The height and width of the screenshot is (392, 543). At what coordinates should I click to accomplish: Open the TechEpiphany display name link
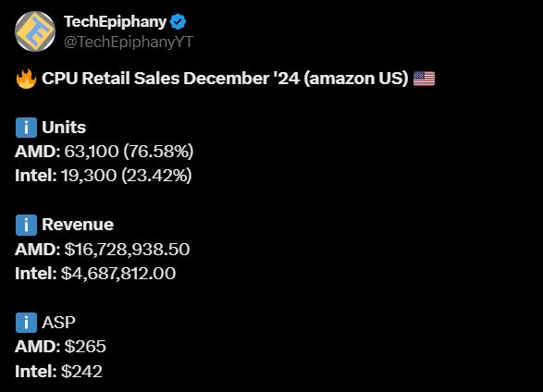tap(116, 22)
